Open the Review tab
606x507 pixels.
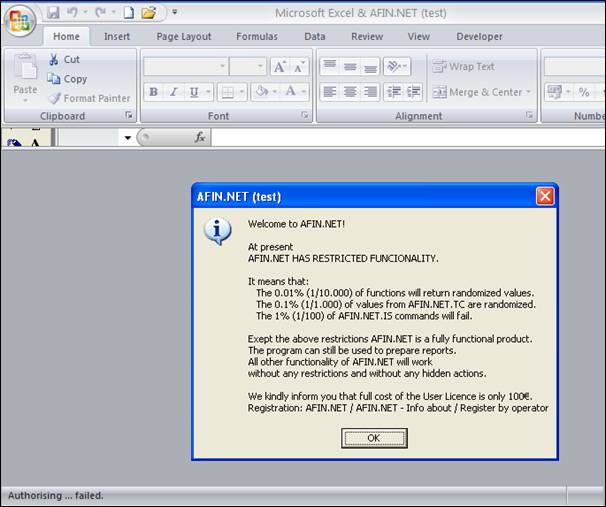tap(367, 37)
